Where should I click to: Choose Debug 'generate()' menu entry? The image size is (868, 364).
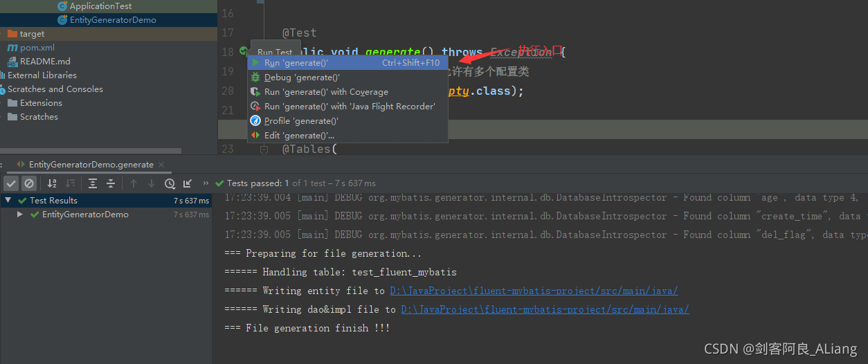[347, 78]
